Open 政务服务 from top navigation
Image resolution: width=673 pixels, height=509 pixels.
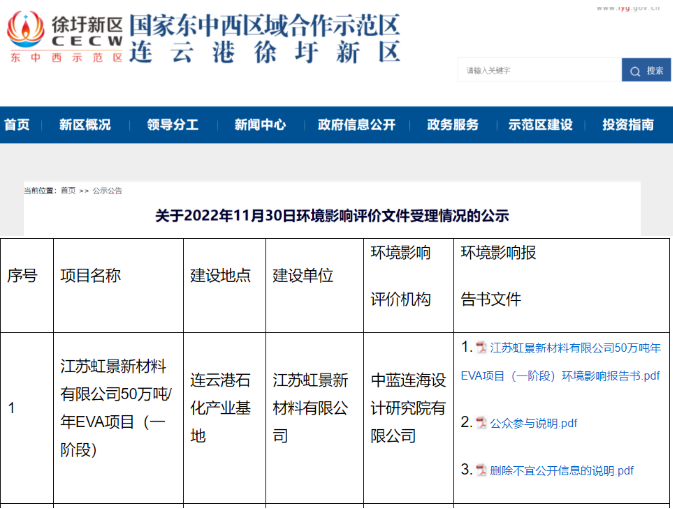click(453, 125)
